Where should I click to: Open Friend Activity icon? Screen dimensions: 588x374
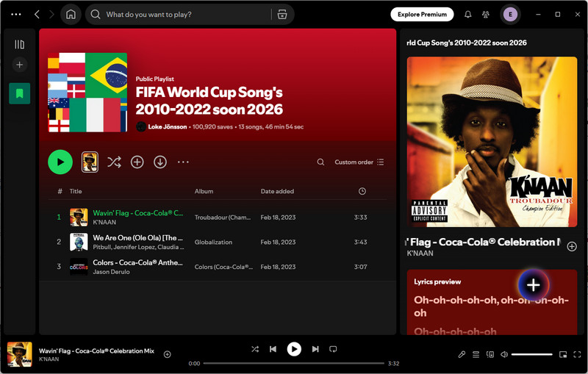point(485,14)
